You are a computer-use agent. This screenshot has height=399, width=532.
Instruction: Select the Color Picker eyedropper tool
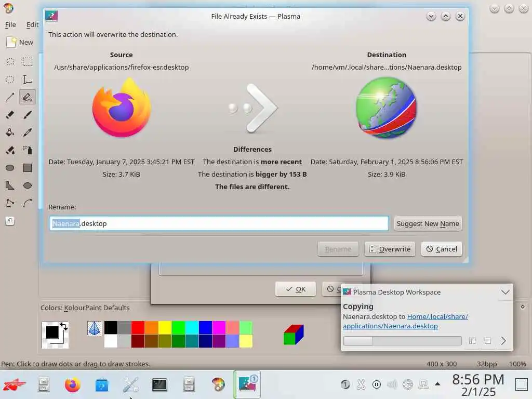click(x=28, y=132)
